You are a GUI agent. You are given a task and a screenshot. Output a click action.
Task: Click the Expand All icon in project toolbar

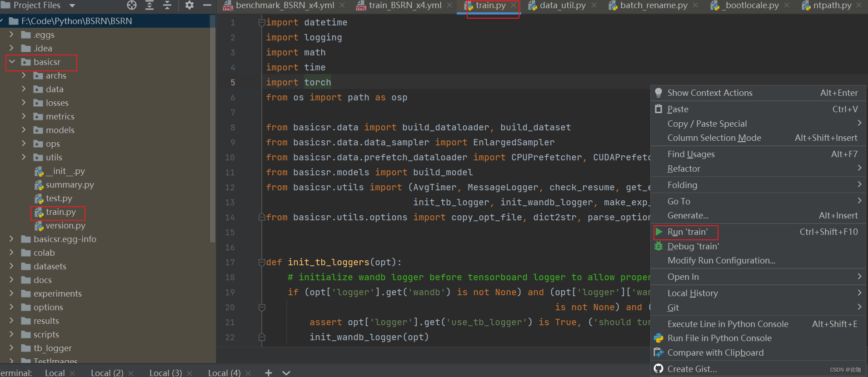pos(150,5)
